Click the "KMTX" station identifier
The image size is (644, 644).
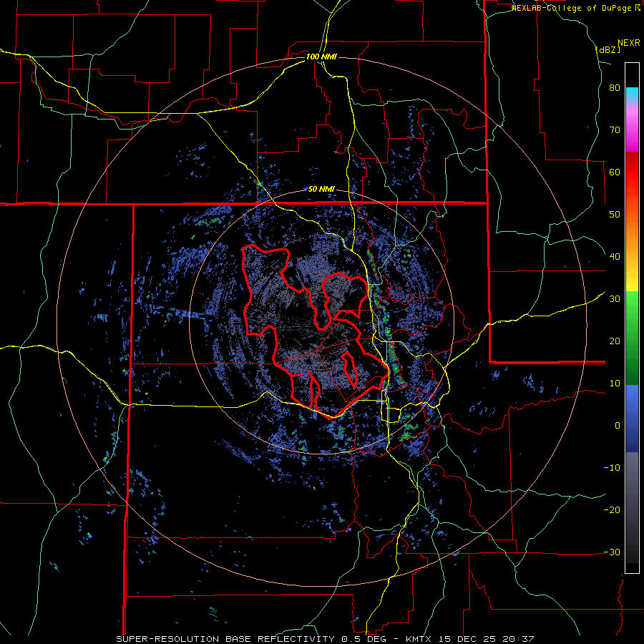419,639
